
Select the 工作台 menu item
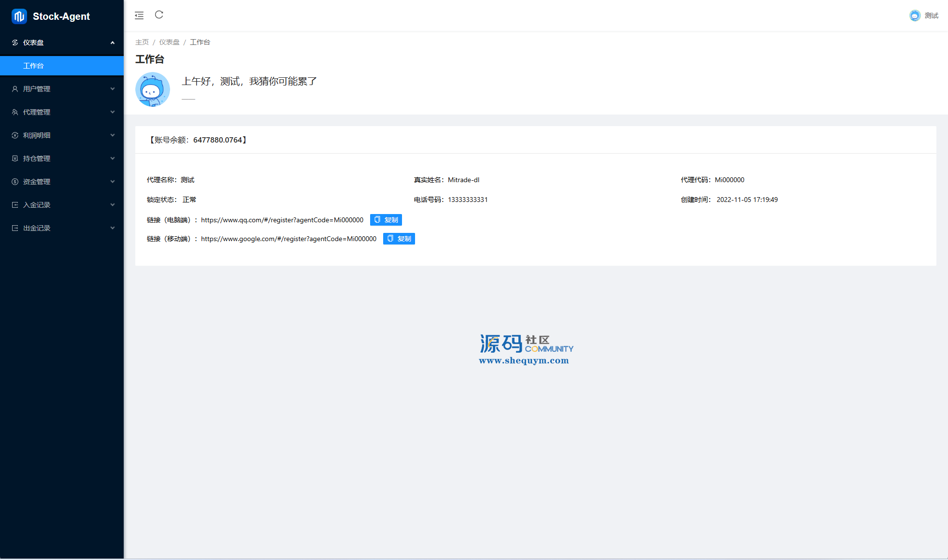click(33, 66)
